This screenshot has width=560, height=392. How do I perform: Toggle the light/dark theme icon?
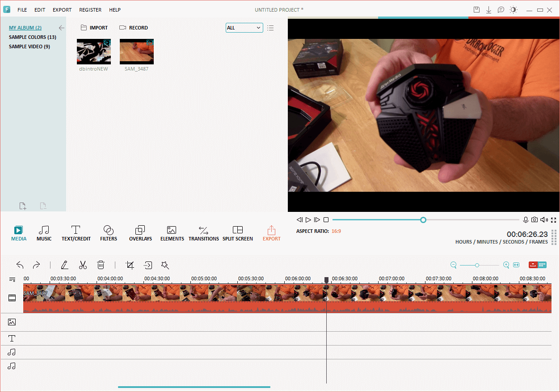coord(514,10)
